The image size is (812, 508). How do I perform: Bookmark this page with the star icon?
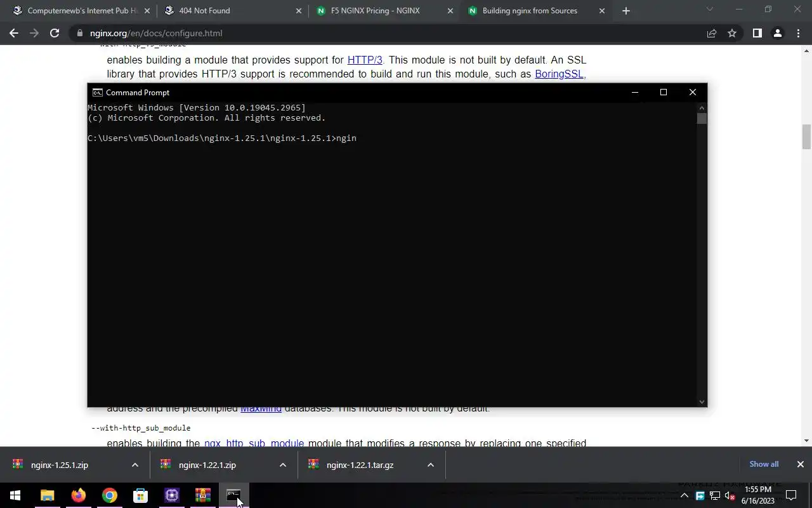click(732, 33)
